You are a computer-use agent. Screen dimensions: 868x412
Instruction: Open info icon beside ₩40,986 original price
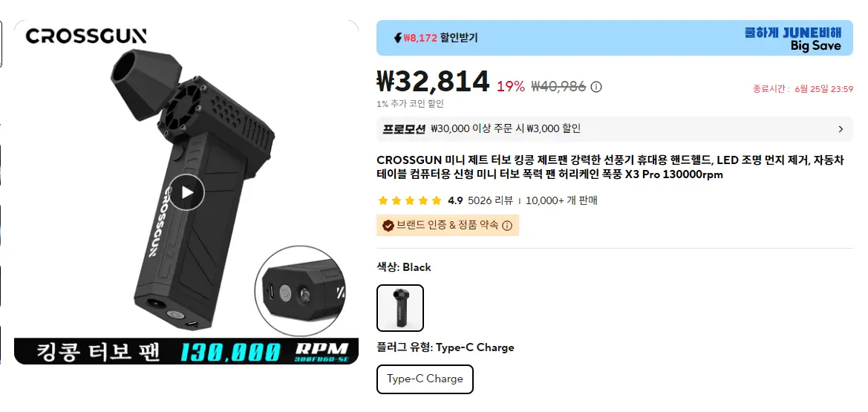596,87
